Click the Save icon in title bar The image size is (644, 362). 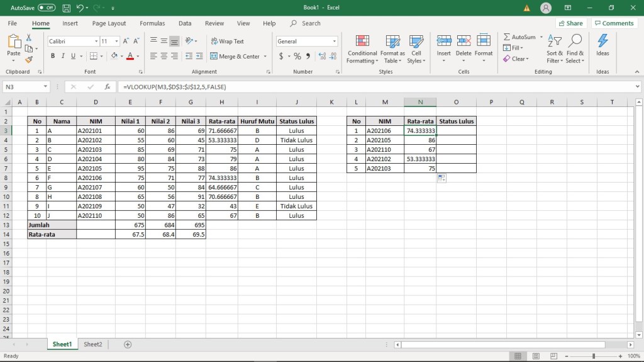(66, 8)
